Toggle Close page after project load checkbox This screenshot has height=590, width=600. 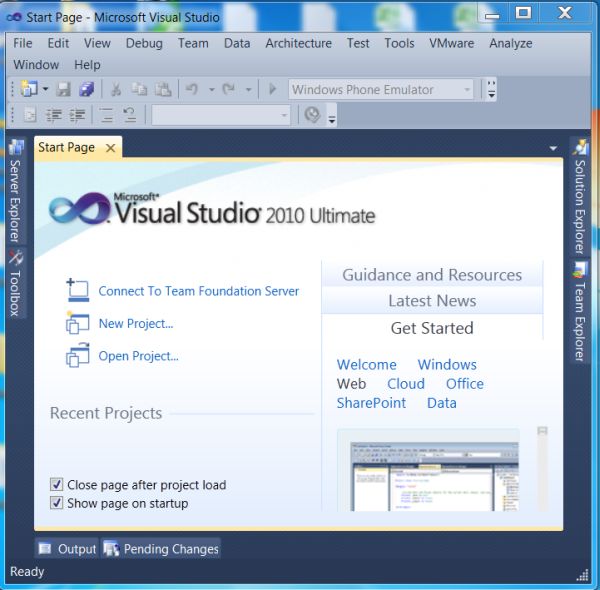click(x=56, y=485)
